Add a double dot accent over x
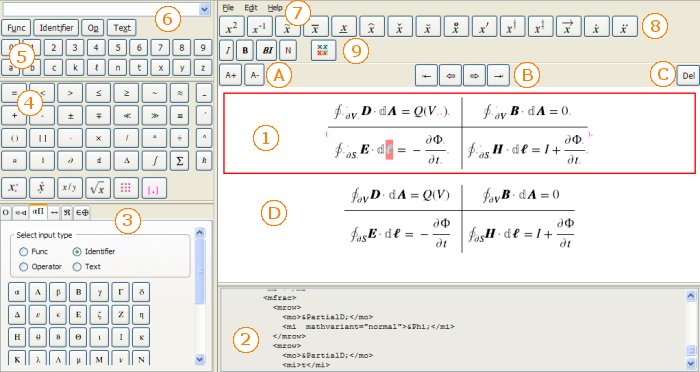This screenshot has height=372, width=700. (x=624, y=27)
